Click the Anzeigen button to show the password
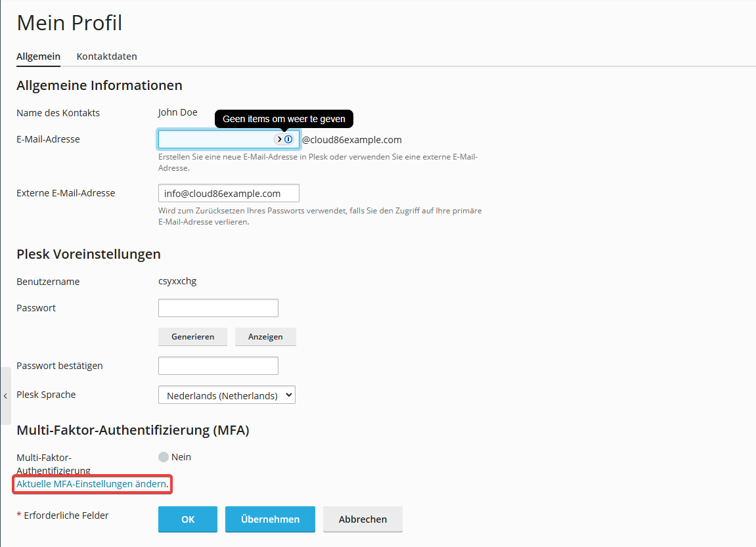Viewport: 756px width, 547px height. pos(265,337)
